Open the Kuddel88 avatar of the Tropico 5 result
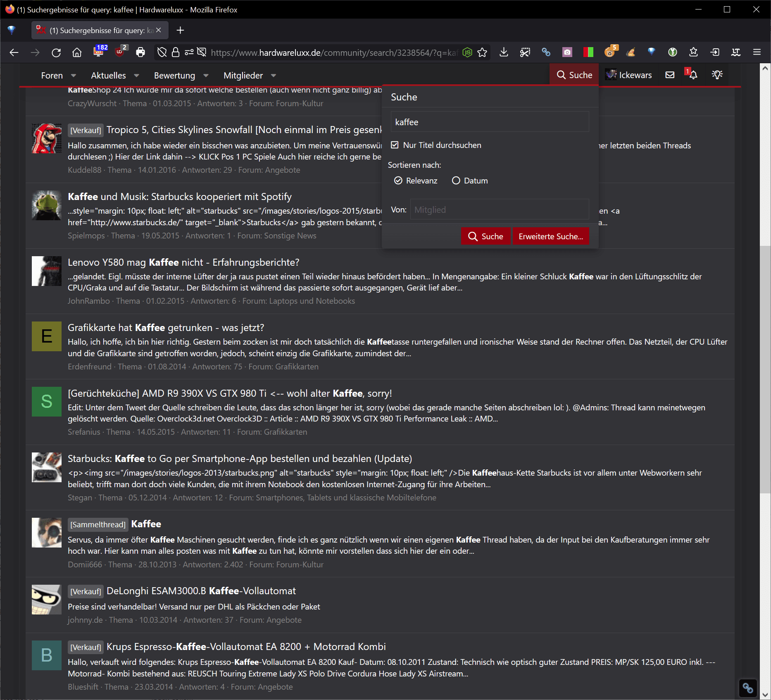 coord(47,138)
